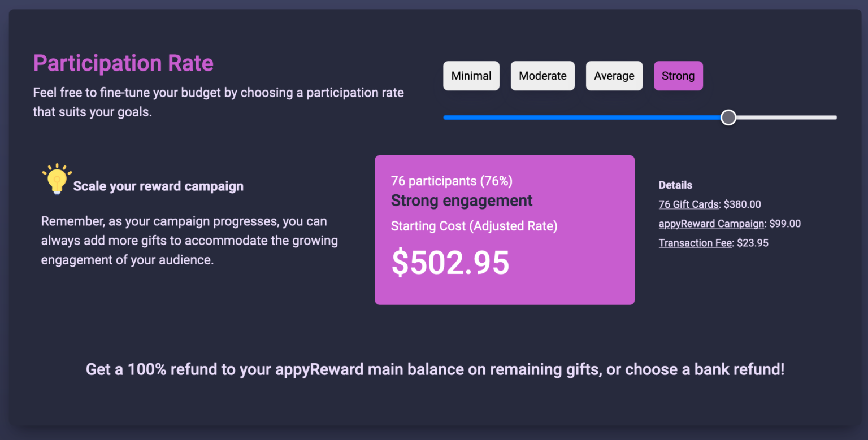Click the $502.95 starting cost amount
The height and width of the screenshot is (440, 868).
(450, 262)
